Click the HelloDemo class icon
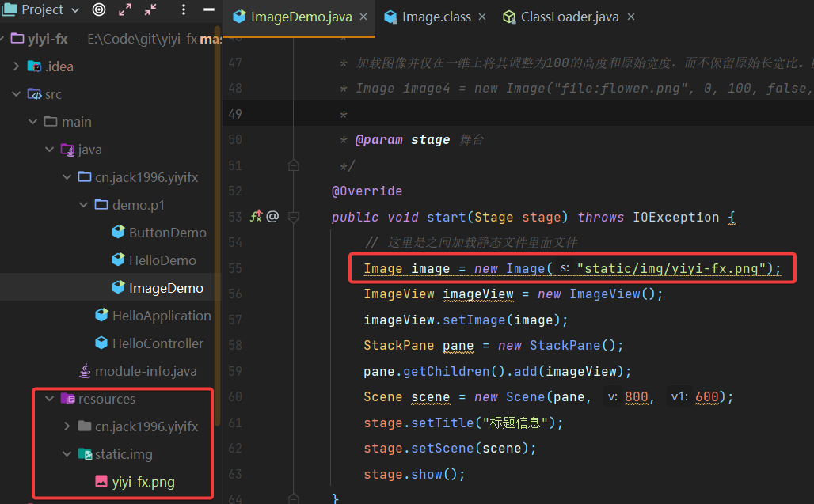 118,260
